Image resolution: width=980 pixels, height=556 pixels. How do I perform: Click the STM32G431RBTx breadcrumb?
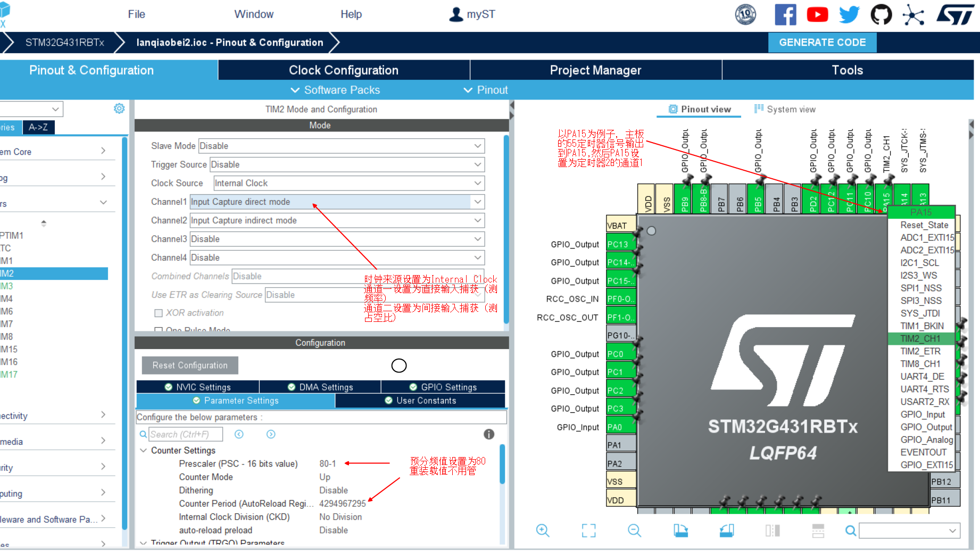65,43
